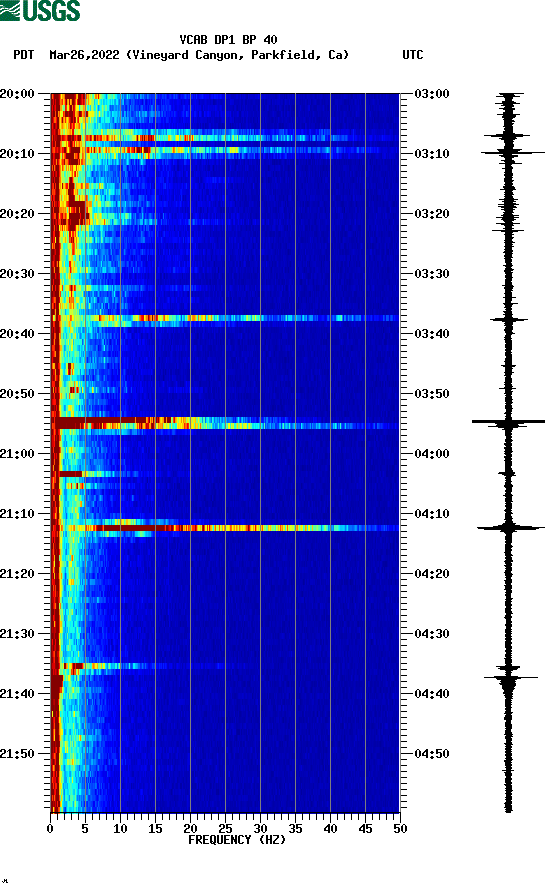The width and height of the screenshot is (552, 892).
Task: Click the 04:40 UTC time label
Action: click(432, 694)
